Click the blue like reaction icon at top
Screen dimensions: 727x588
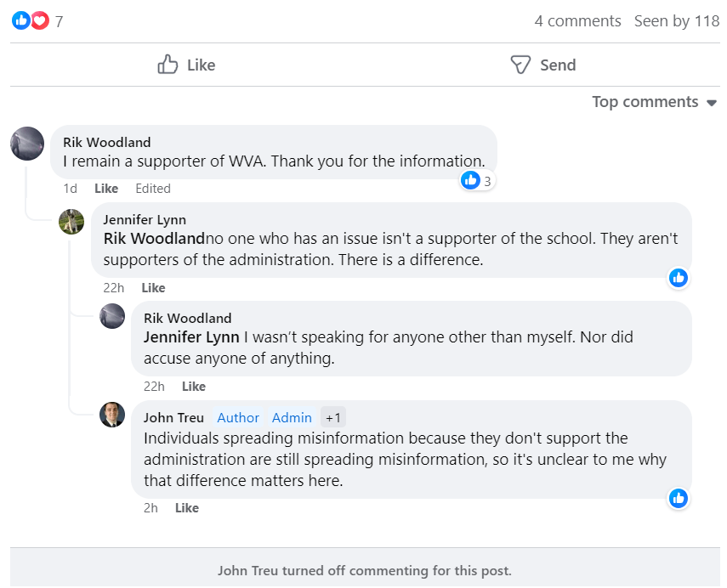coord(20,21)
